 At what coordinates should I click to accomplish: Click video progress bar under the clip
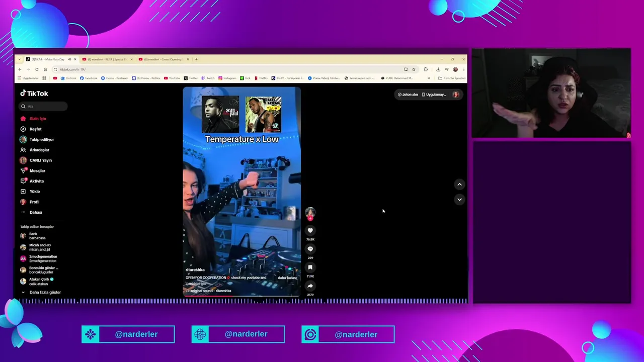click(242, 296)
